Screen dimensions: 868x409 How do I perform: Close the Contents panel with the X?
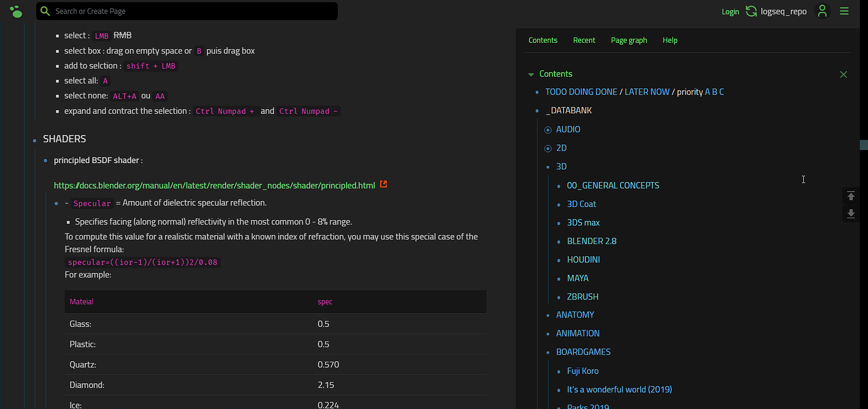coord(843,74)
